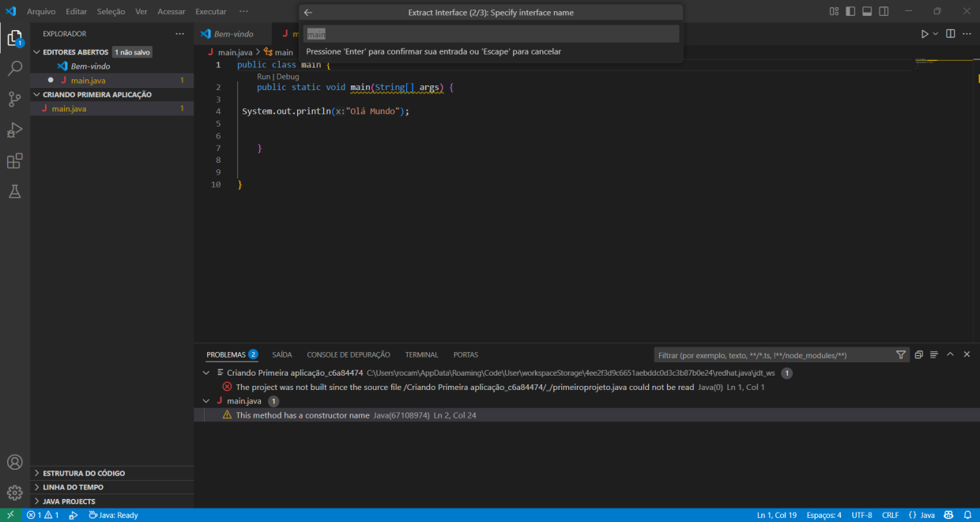Switch to the Portas panel tab
Viewport: 980px width, 522px height.
pyautogui.click(x=465, y=355)
